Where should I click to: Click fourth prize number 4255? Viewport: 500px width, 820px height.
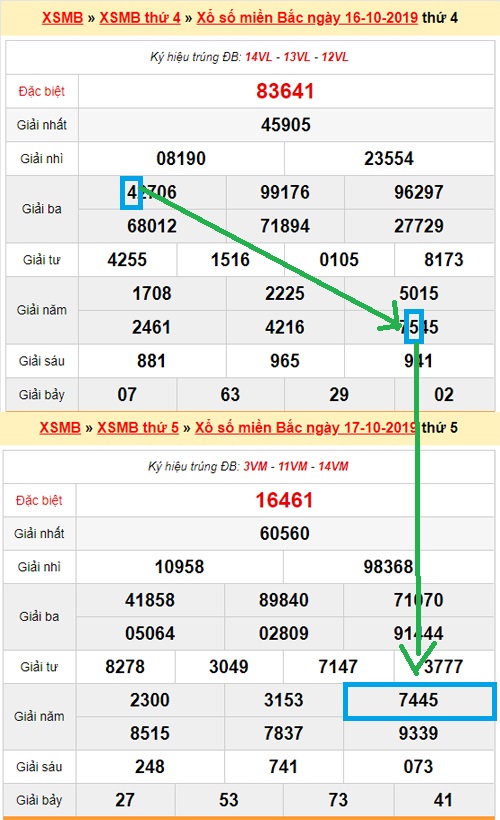click(x=127, y=259)
